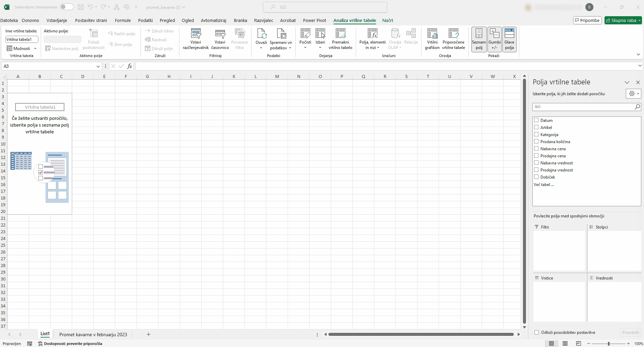Image resolution: width=644 pixels, height=347 pixels.
Task: Click the Več tabel link
Action: 544,185
